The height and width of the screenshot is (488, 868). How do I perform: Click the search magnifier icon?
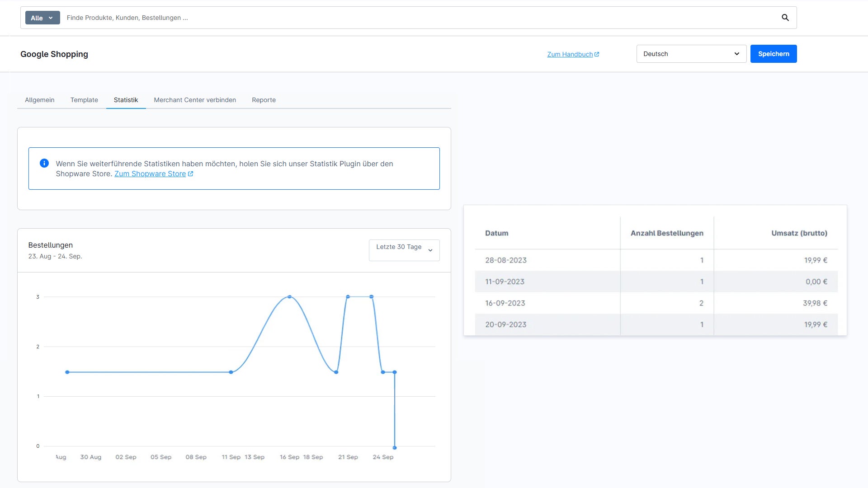point(785,18)
